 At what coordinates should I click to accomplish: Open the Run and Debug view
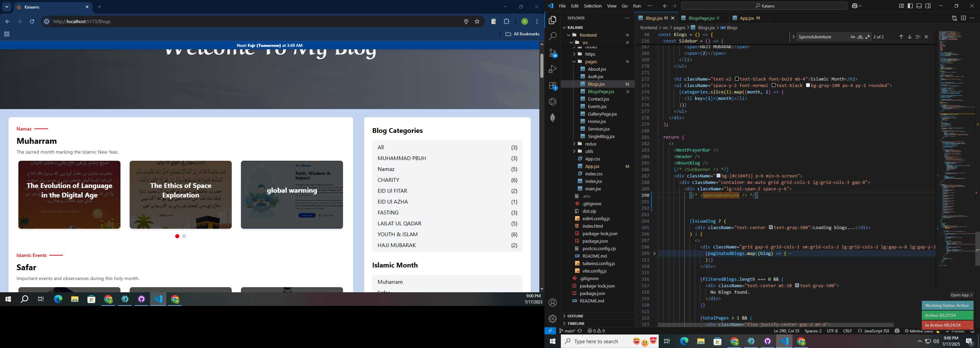point(553,69)
